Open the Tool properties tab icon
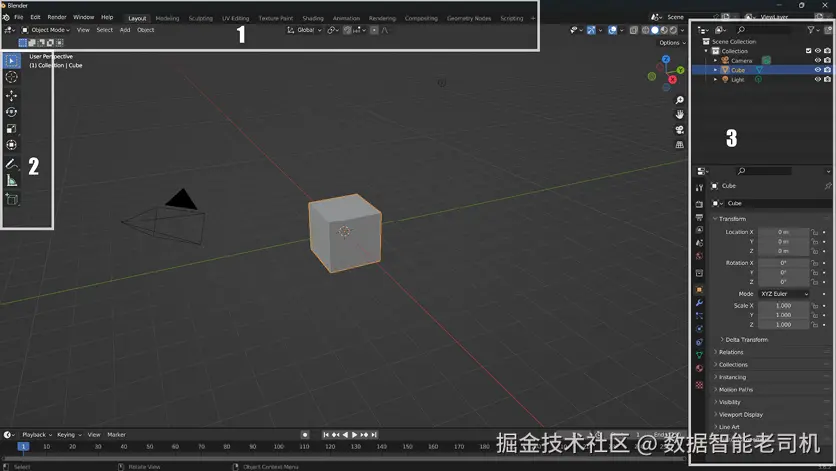836x471 pixels. coord(700,188)
